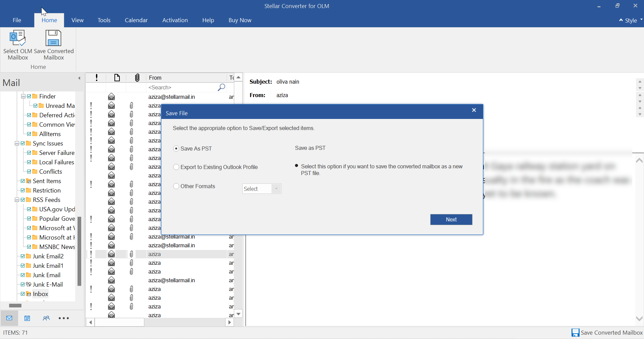Screen dimensions: 644x339
Task: Open Calendar view icon in bottom navigation
Action: click(x=27, y=318)
